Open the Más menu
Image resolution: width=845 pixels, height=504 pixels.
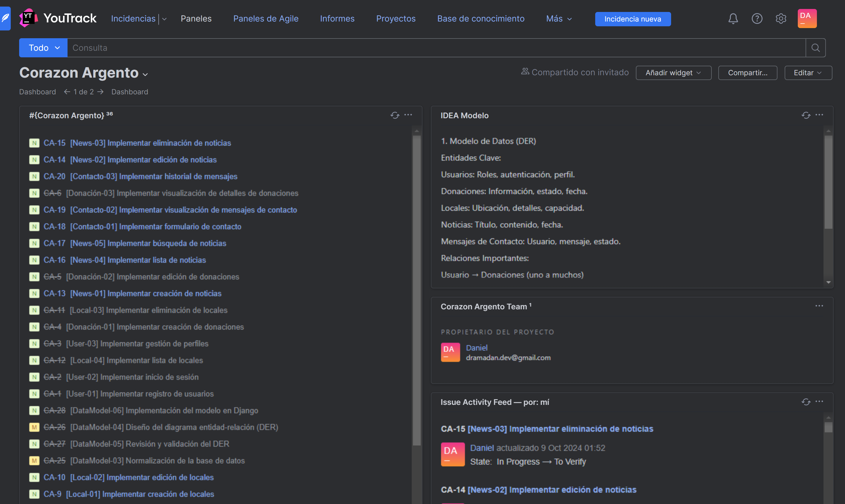coord(558,19)
